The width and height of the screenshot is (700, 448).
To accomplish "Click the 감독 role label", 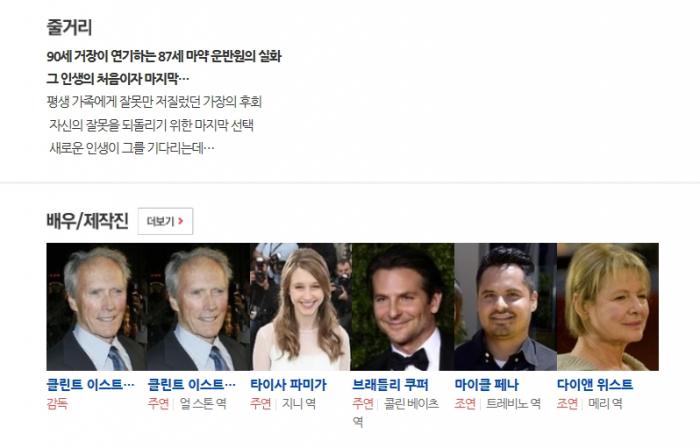I will coord(57,403).
